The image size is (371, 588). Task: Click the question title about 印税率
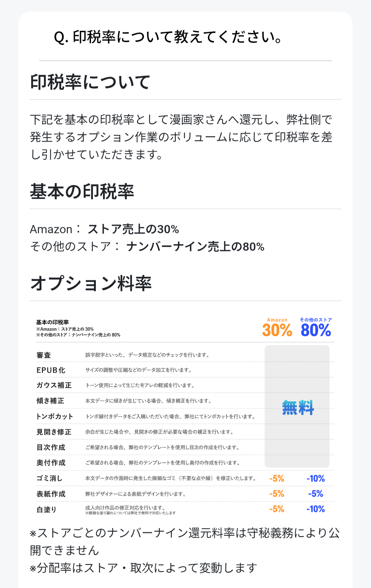[168, 37]
